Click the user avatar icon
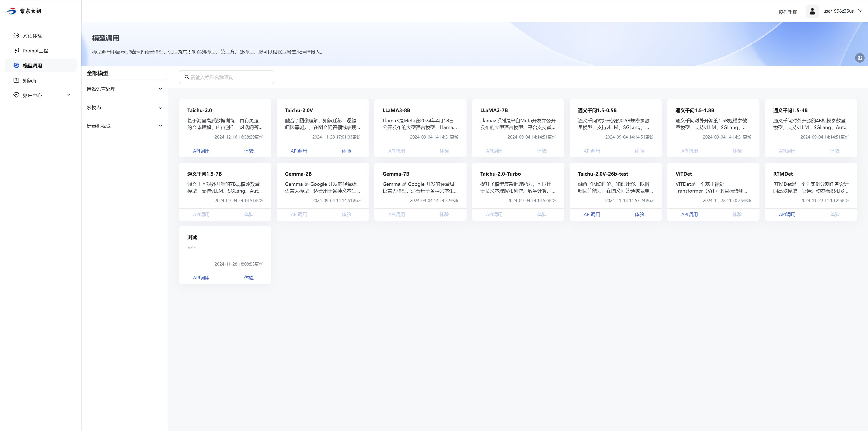868x431 pixels. (x=812, y=11)
